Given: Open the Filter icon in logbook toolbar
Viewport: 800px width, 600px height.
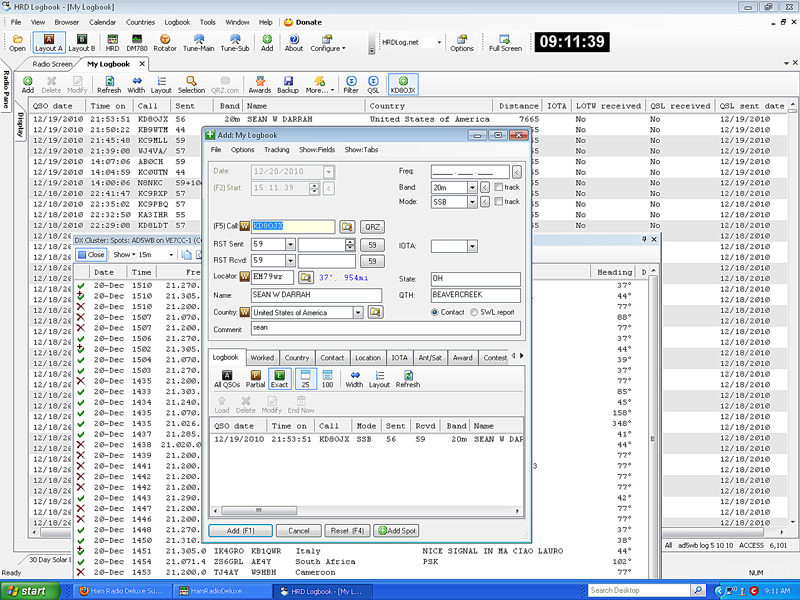Looking at the screenshot, I should coord(351,85).
